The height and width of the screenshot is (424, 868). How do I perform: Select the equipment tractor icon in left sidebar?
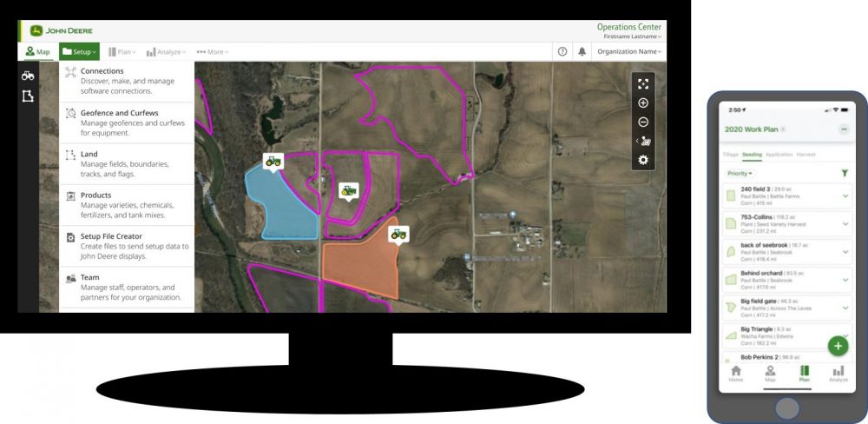(28, 76)
